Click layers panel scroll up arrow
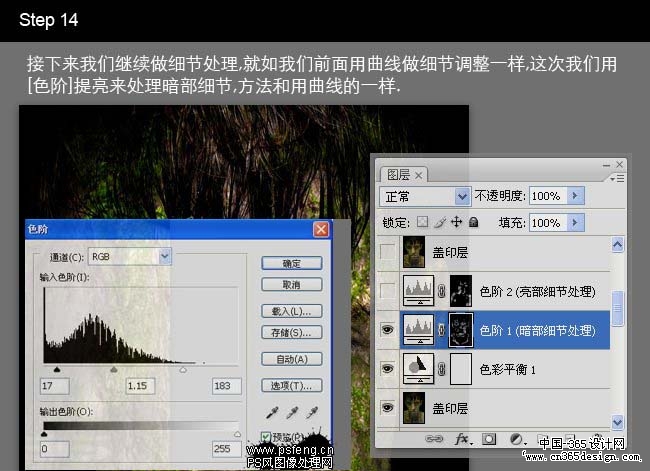 (x=617, y=245)
